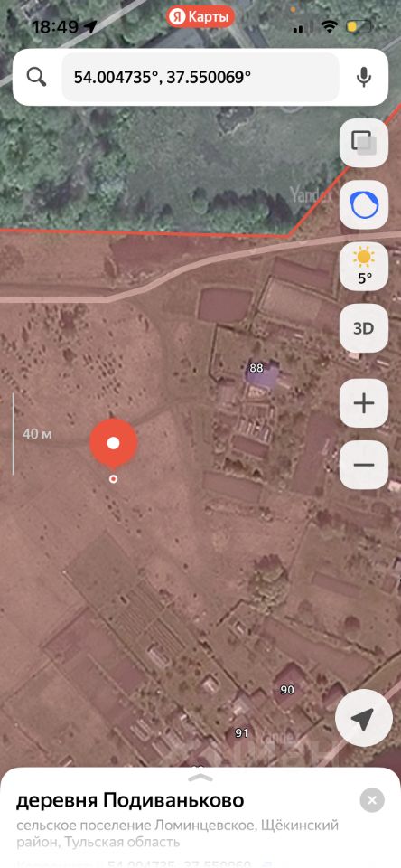The image size is (401, 868).
Task: Activate voice search microphone
Action: tap(363, 78)
